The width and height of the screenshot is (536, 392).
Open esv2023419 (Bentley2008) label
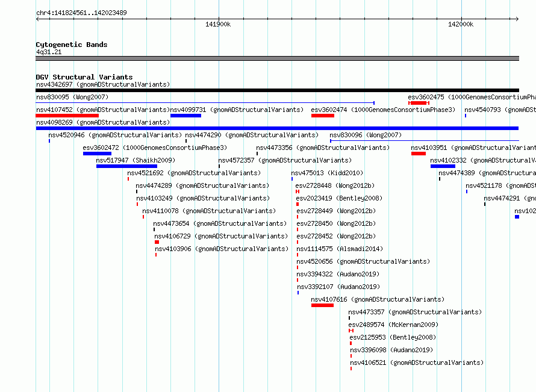pos(339,198)
